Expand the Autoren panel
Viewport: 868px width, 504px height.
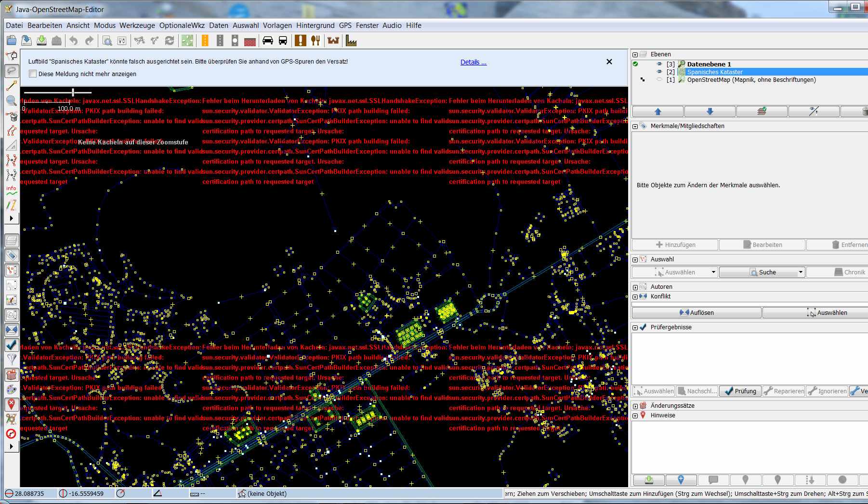click(x=635, y=287)
